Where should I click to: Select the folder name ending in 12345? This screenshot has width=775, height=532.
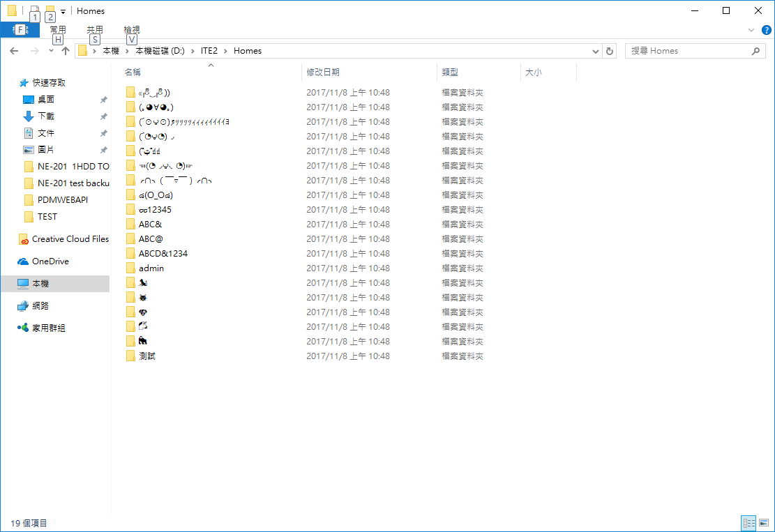point(155,210)
